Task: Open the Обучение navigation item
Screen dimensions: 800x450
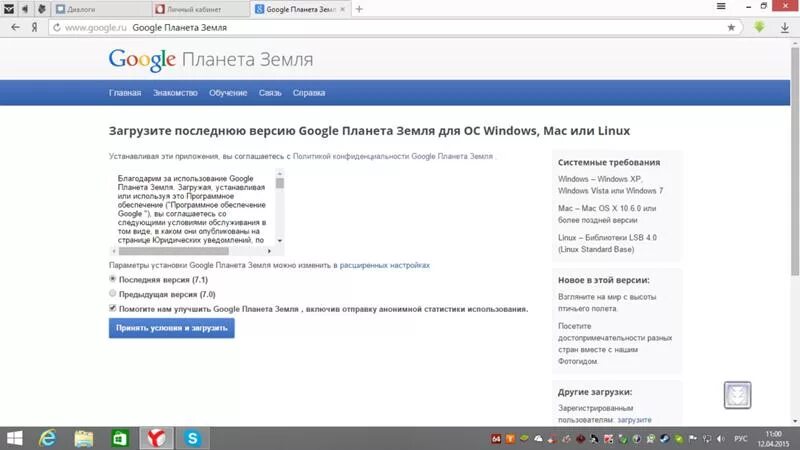Action: (228, 93)
